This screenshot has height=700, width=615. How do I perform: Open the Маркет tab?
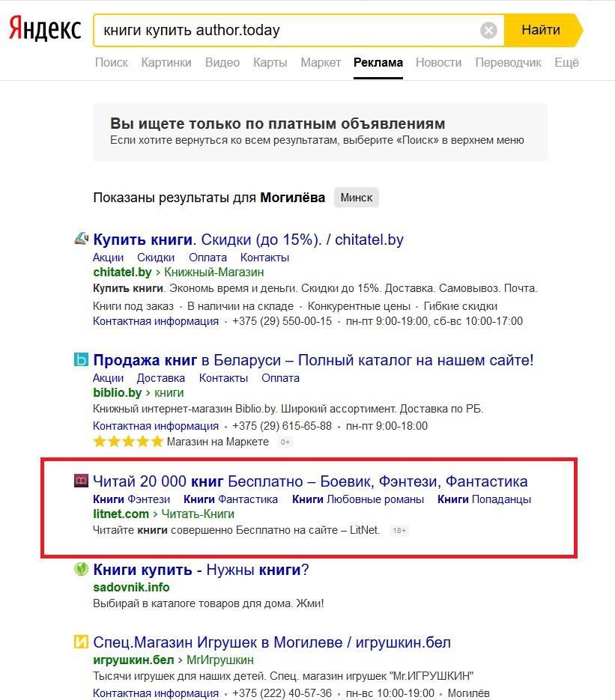click(321, 63)
